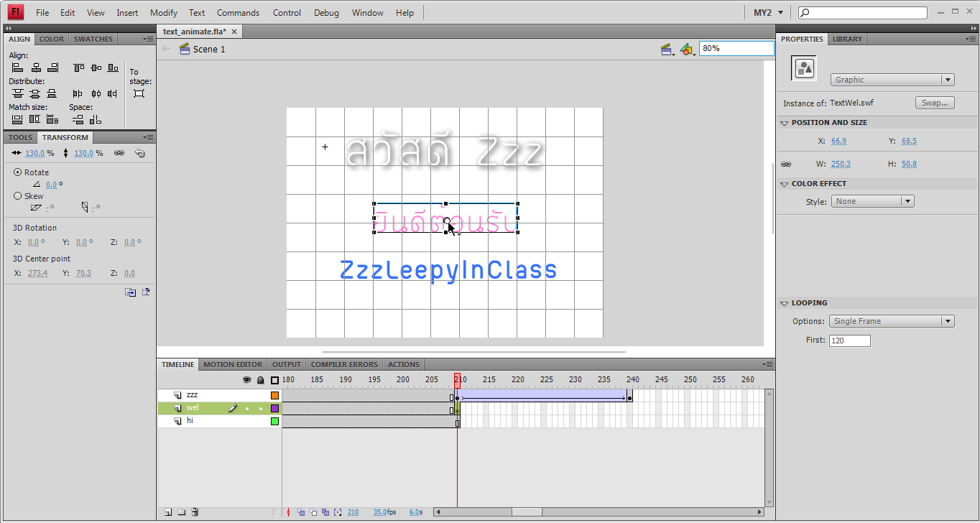Click the Edit Scene clapperboard icon
The width and height of the screenshot is (980, 523).
click(667, 49)
